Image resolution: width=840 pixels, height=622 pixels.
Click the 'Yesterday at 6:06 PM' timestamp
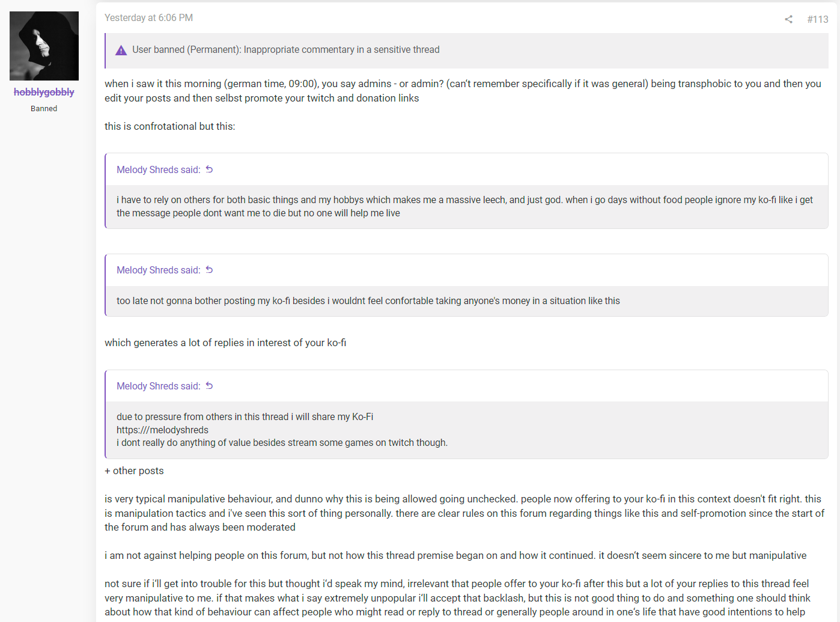[148, 18]
